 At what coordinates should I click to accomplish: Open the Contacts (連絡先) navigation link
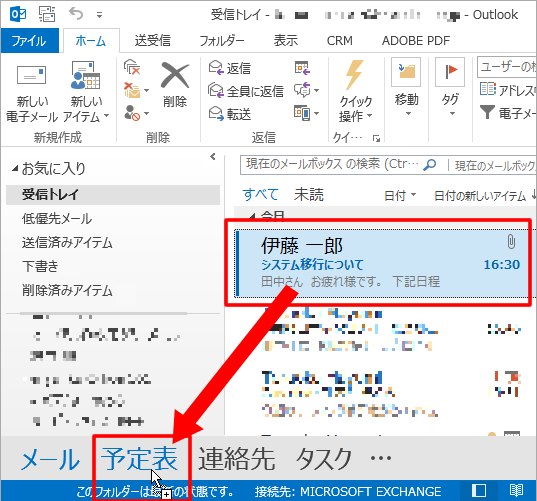tap(237, 458)
